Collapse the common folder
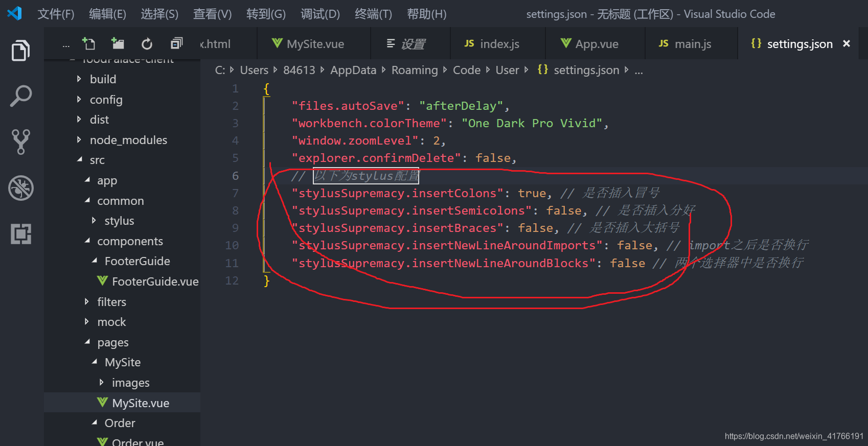Screen dimensions: 868x446 (x=87, y=200)
